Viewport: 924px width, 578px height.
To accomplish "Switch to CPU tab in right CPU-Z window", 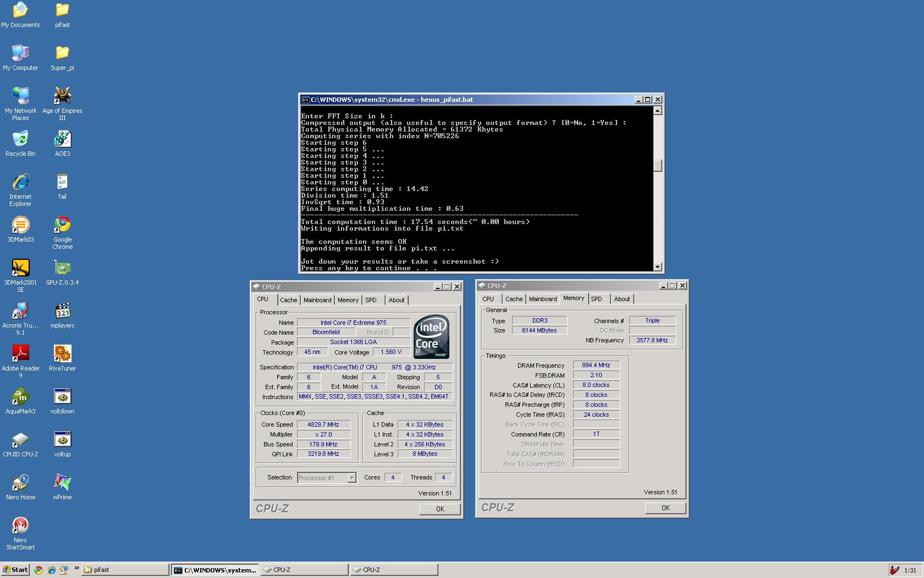I will pos(488,299).
